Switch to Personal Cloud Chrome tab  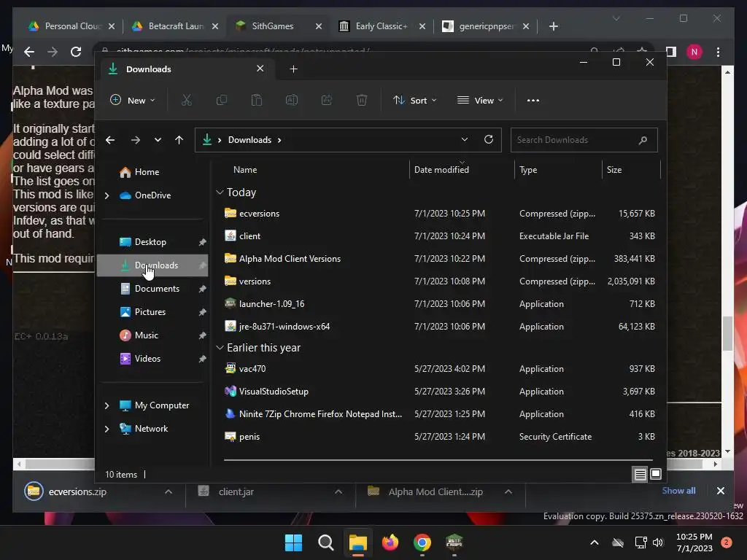coord(71,26)
